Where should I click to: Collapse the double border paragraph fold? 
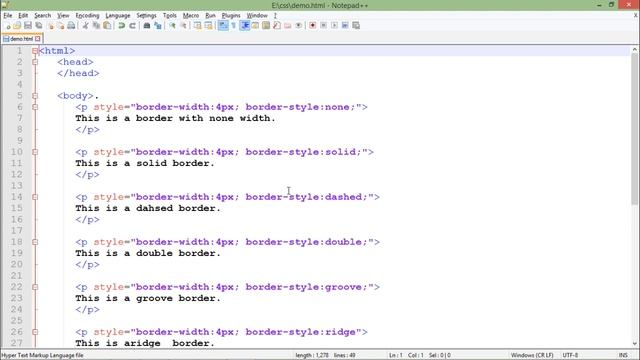click(35, 242)
